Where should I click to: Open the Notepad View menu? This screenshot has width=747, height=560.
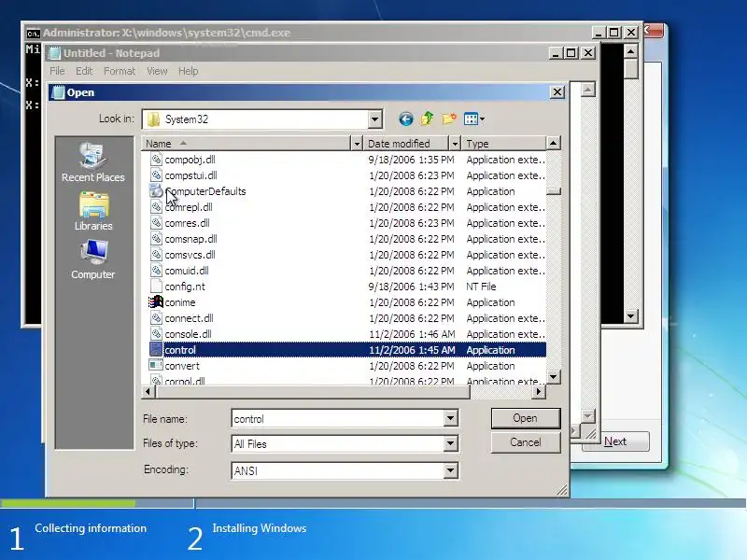coord(157,71)
